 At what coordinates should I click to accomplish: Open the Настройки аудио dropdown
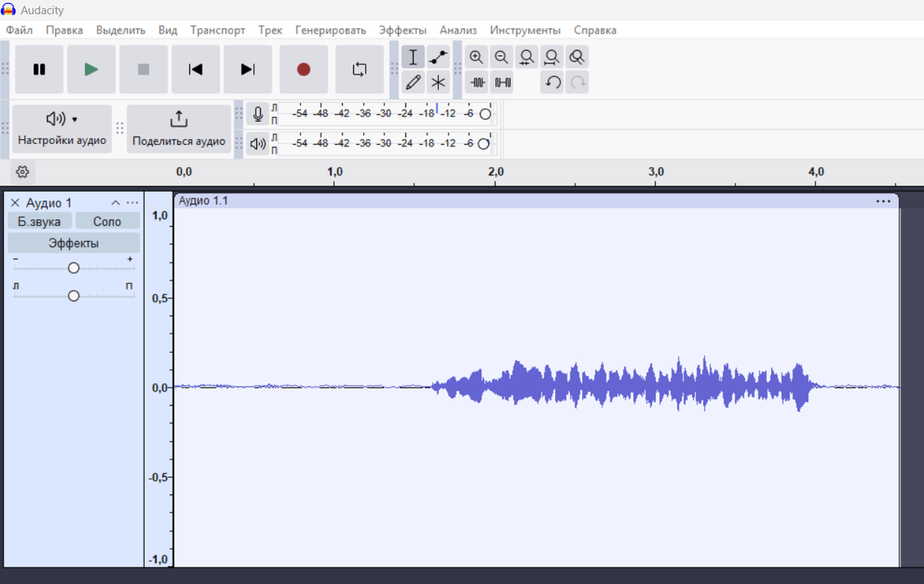(x=62, y=129)
